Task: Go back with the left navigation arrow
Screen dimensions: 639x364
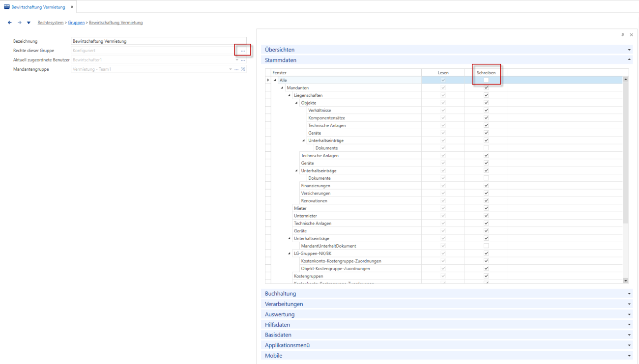Action: point(10,23)
